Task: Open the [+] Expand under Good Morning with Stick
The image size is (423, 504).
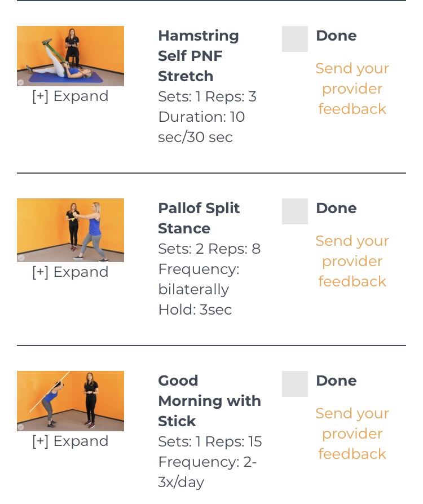Action: tap(70, 441)
